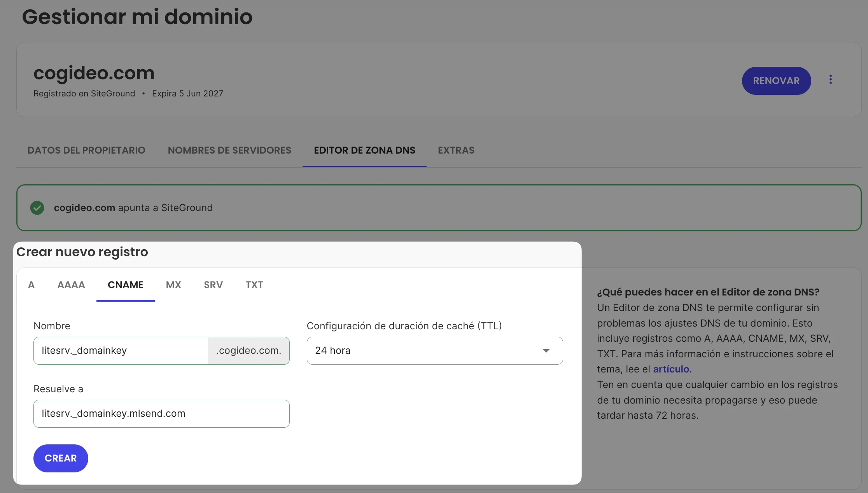Click the Nombre input field

click(x=121, y=350)
